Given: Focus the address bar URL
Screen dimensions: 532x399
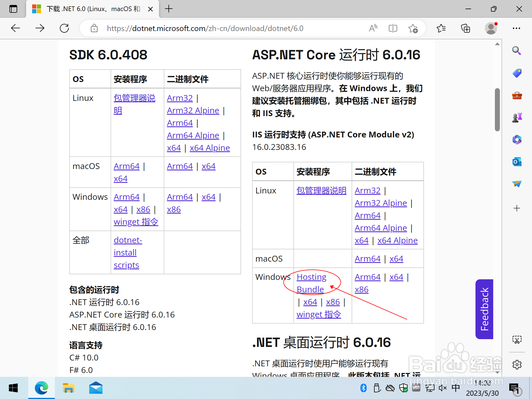Looking at the screenshot, I should 205,28.
